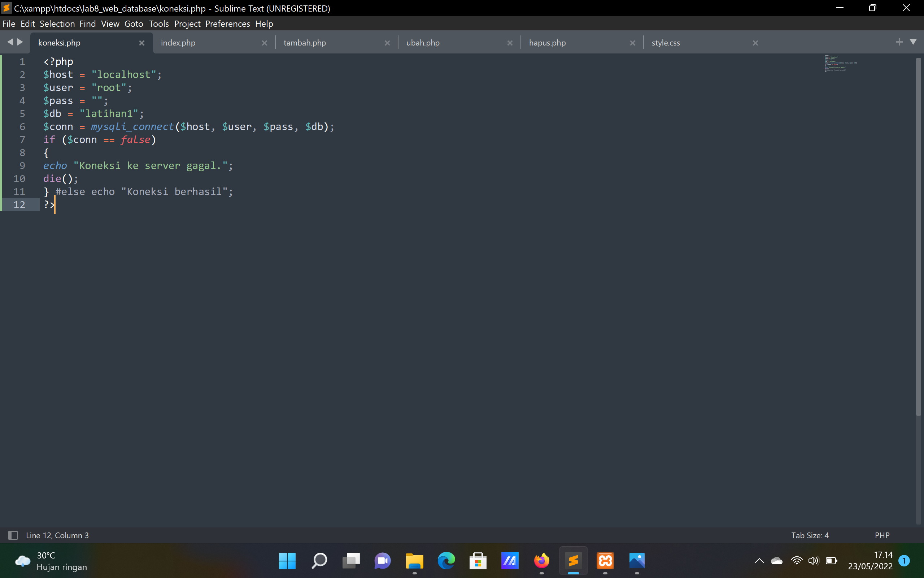
Task: Toggle the side bar panel icon
Action: 13,535
